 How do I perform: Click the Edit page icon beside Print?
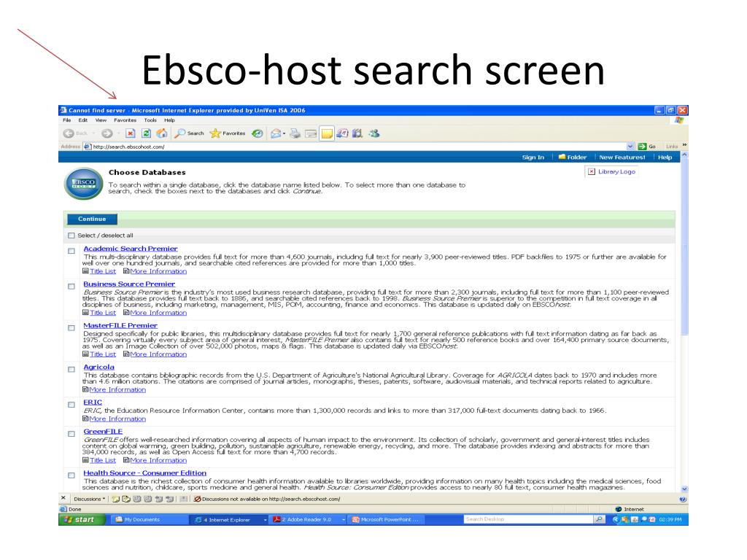coord(311,134)
